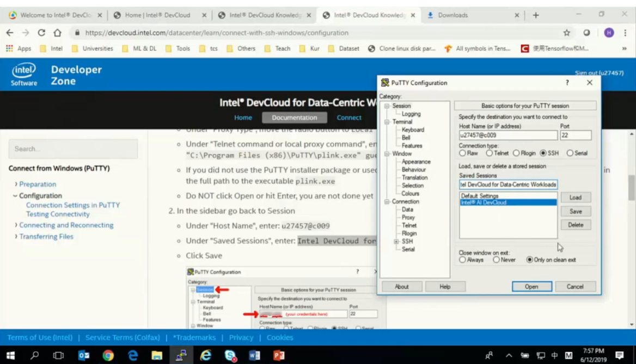This screenshot has height=364, width=636.
Task: Expand the Transferring Files sidebar section
Action: pyautogui.click(x=16, y=236)
